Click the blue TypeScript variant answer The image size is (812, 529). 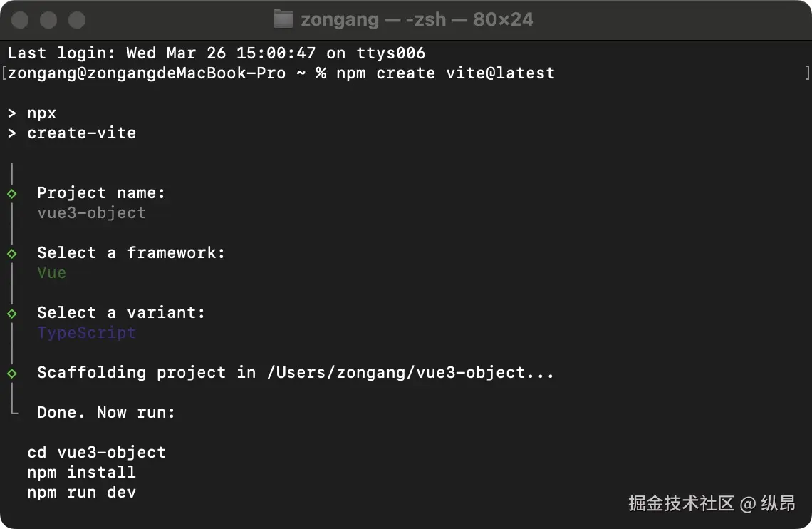coord(86,333)
